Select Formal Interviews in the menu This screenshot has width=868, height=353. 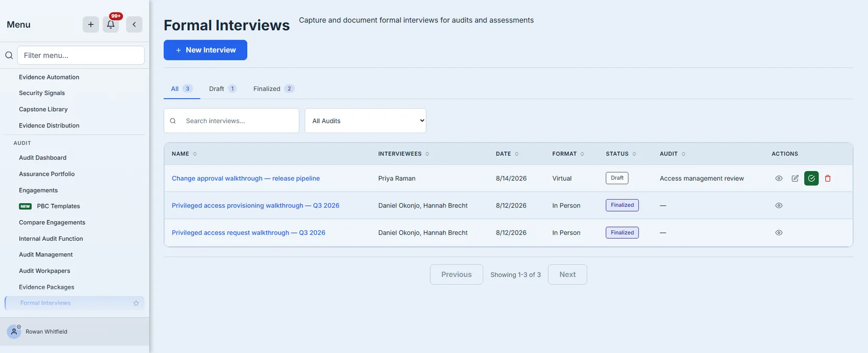tap(75, 303)
